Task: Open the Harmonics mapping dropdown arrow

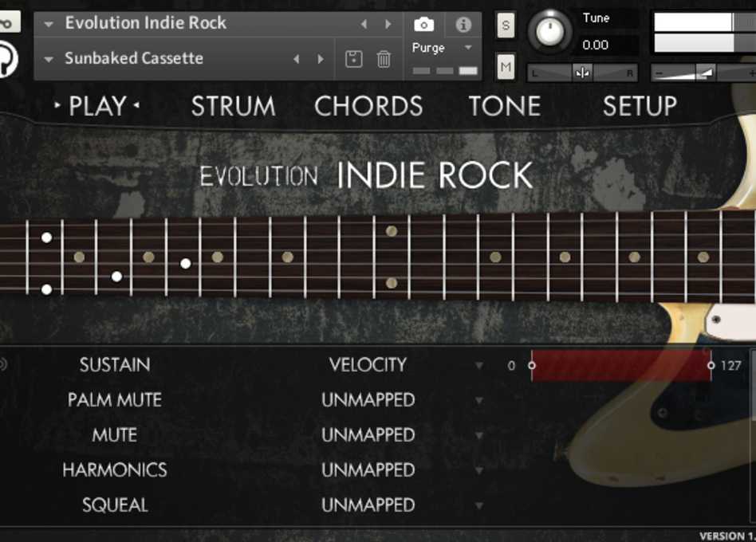Action: 478,470
